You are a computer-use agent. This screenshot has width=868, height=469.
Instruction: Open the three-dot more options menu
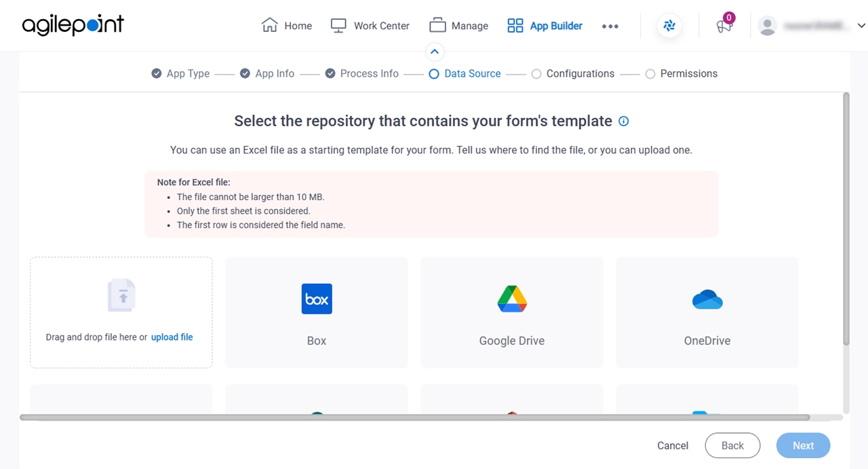[610, 26]
